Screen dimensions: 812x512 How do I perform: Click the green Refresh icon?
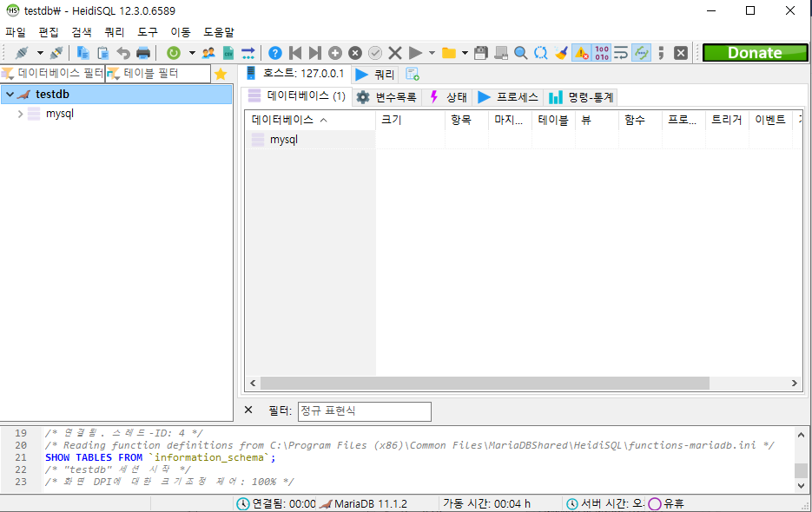pos(174,53)
